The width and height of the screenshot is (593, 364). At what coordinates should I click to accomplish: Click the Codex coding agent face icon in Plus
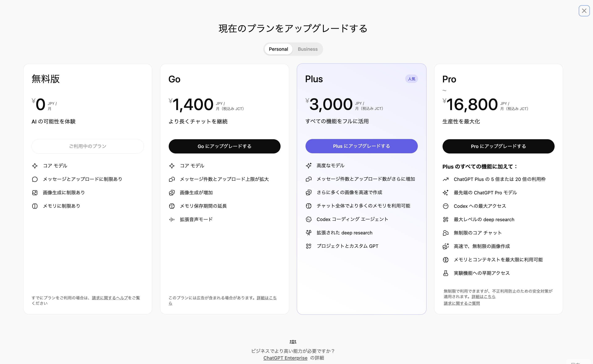click(309, 219)
